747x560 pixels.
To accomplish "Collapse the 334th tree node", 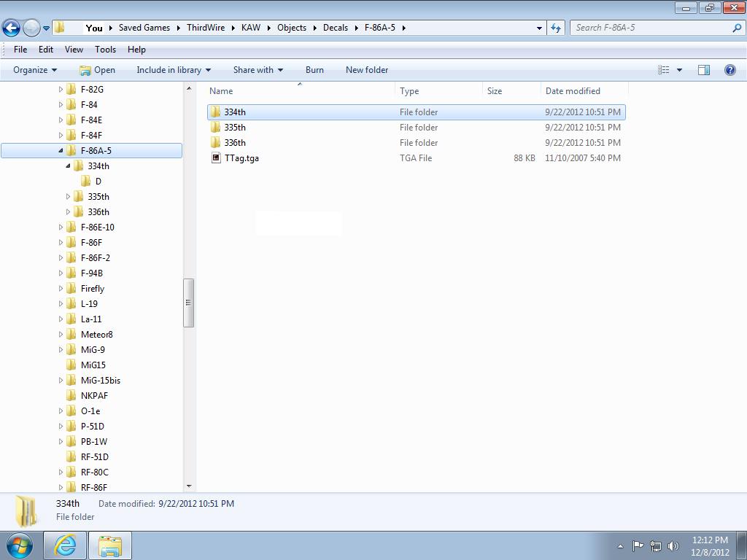I will point(68,166).
